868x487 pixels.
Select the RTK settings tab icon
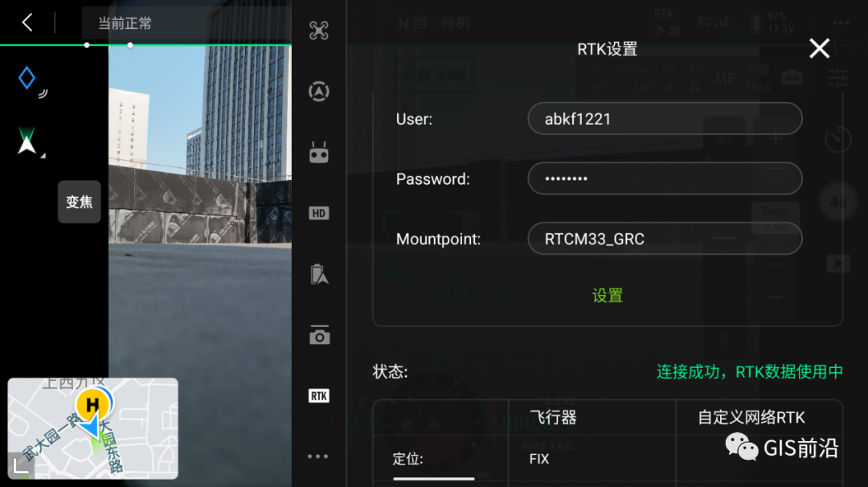pos(319,395)
